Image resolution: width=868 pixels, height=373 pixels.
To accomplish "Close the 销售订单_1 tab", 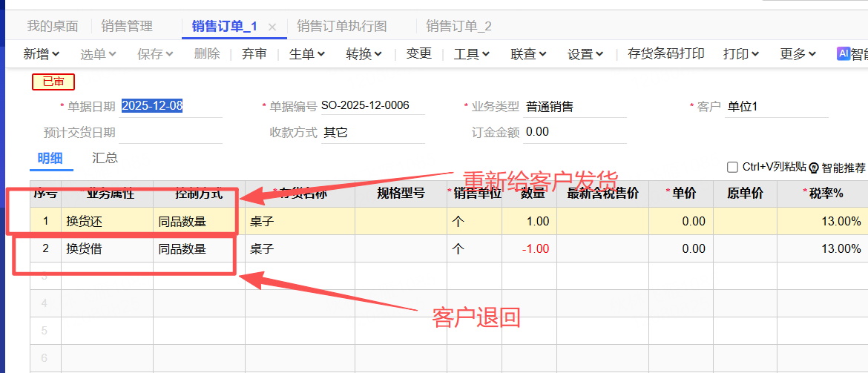I will click(x=272, y=27).
